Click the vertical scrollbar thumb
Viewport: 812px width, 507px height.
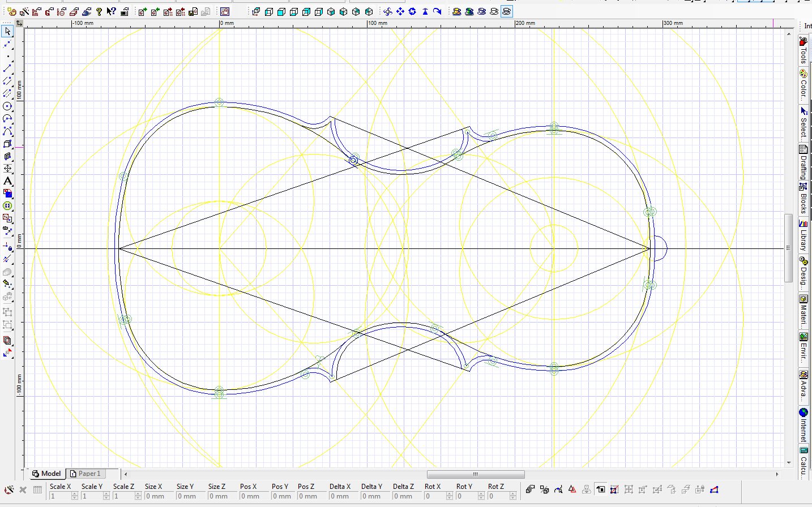pos(788,248)
